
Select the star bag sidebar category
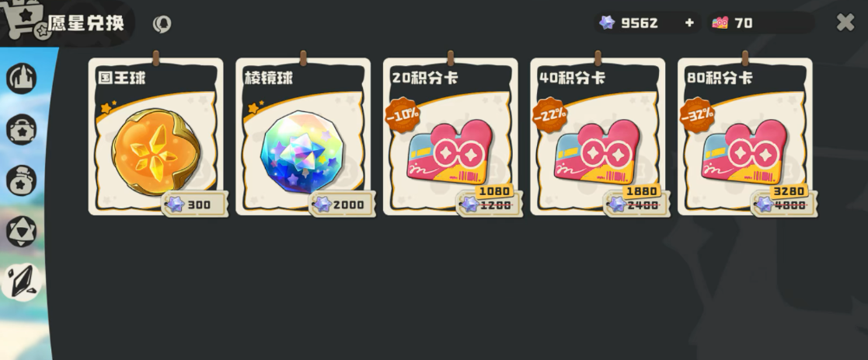pos(22,130)
